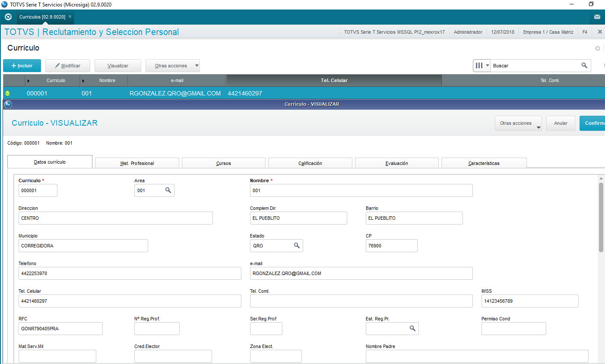
Task: Click the pencil Modificar button
Action: click(x=68, y=66)
